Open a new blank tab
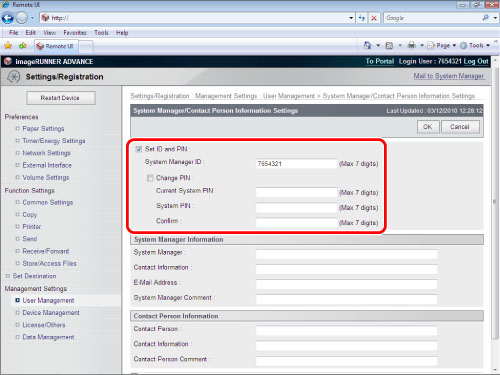The height and width of the screenshot is (375, 500). pyautogui.click(x=86, y=47)
